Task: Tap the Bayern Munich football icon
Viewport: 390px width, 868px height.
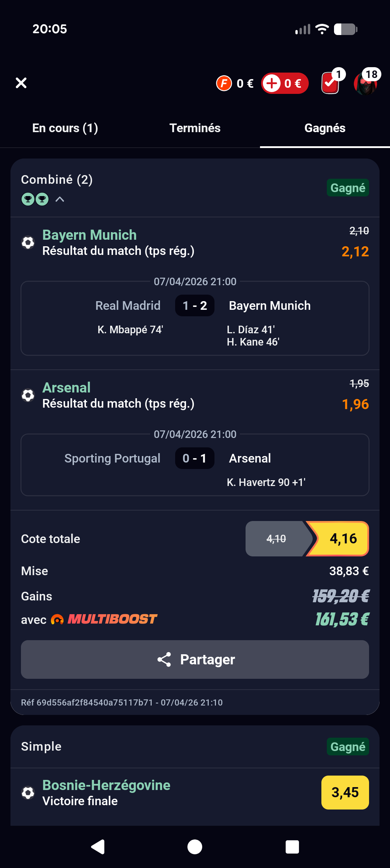Action: 28,243
